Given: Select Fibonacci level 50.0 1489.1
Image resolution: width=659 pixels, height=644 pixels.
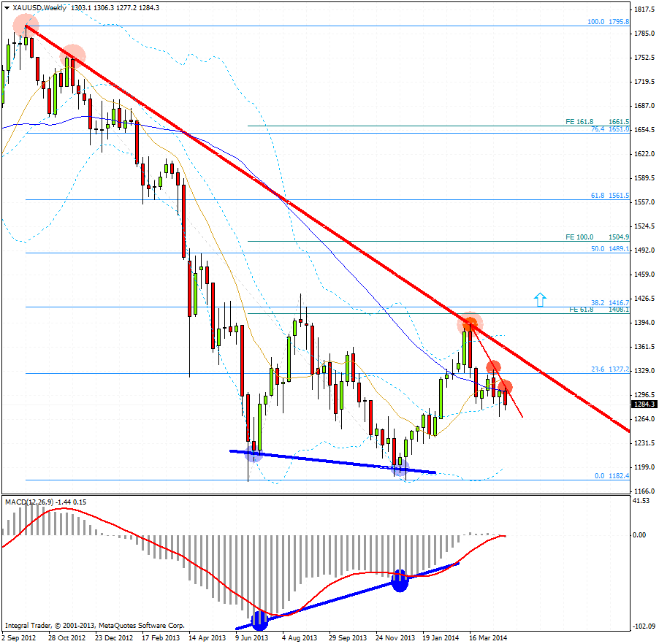Looking at the screenshot, I should 610,249.
